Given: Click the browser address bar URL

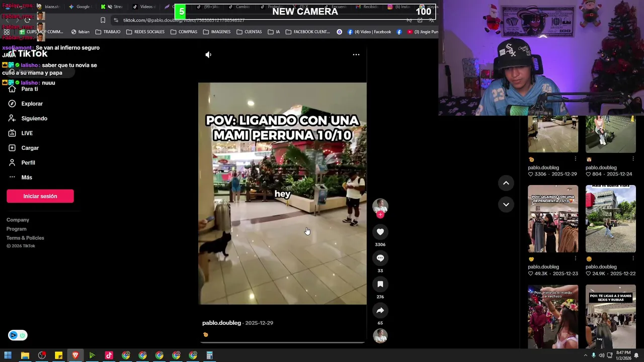Looking at the screenshot, I should click(184, 20).
